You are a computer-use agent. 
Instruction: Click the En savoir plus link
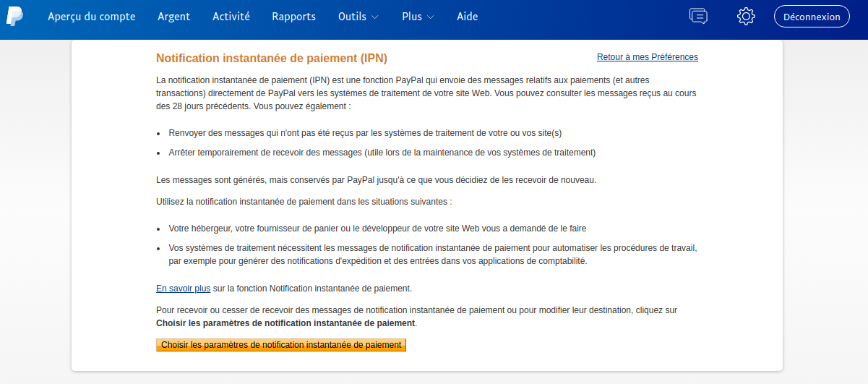[x=183, y=289]
